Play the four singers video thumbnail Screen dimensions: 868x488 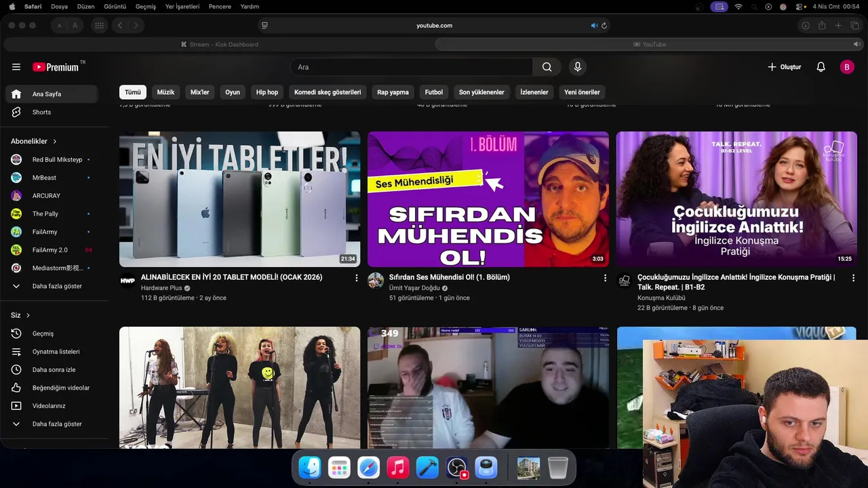point(240,388)
